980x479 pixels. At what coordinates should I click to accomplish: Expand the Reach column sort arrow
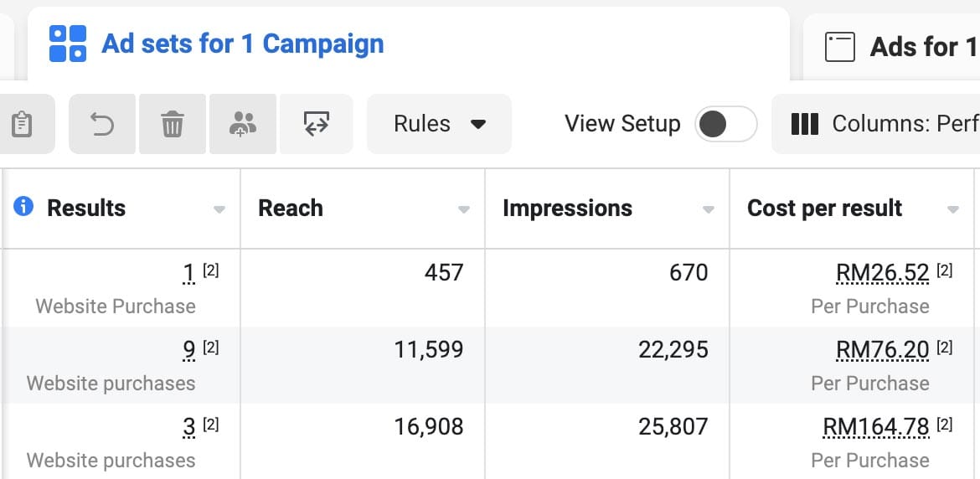pos(464,210)
